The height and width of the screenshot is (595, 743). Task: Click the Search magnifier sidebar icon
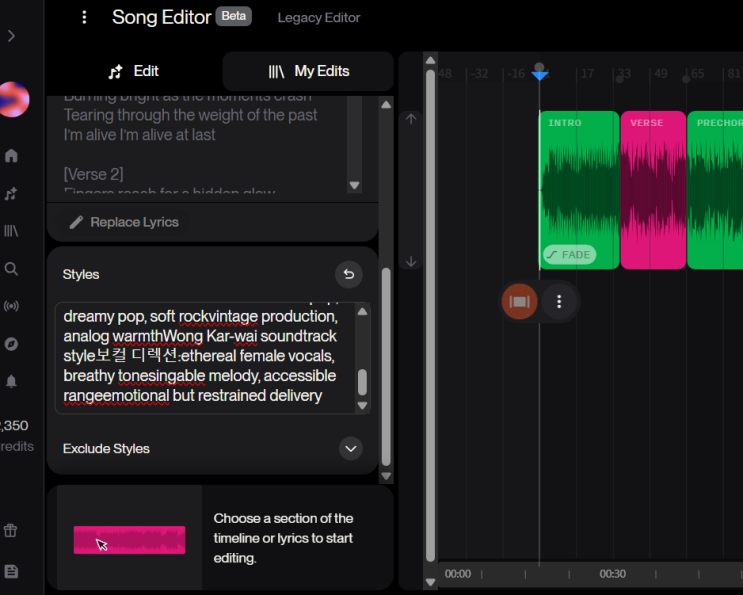click(11, 269)
